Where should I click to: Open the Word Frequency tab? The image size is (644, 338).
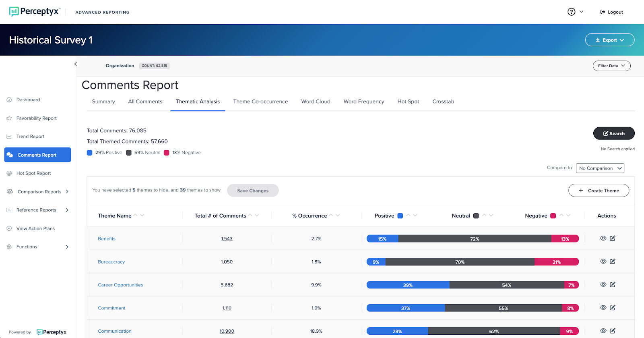click(364, 102)
